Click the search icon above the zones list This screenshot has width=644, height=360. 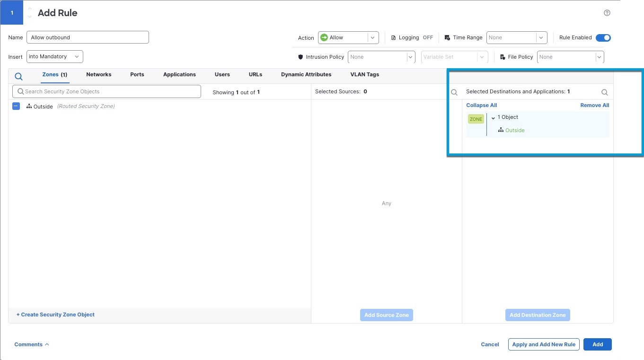tap(18, 76)
